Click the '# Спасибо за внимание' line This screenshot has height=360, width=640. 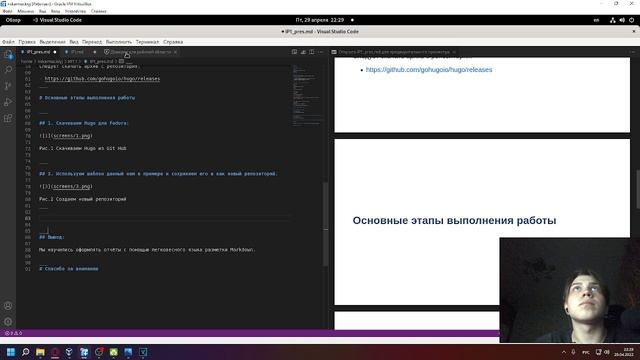(69, 269)
